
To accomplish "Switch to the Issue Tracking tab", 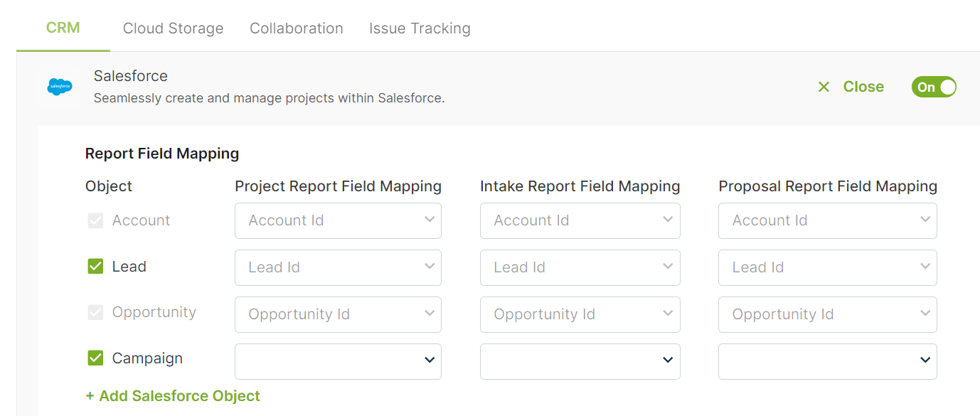I will click(420, 28).
